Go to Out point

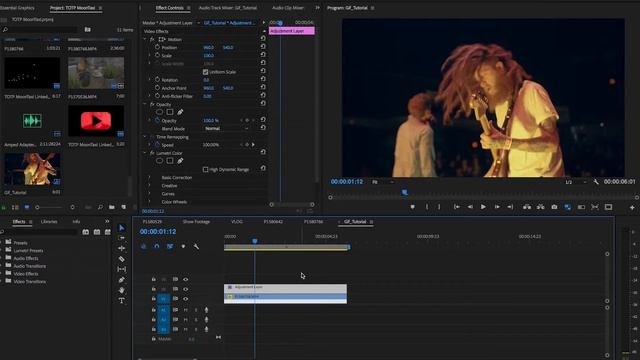(x=510, y=207)
